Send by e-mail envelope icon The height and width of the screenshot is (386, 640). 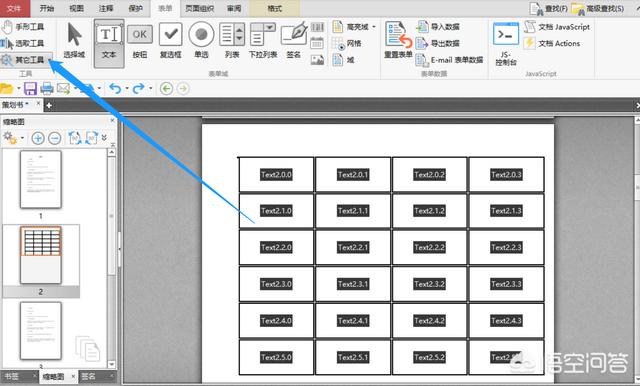coord(63,88)
